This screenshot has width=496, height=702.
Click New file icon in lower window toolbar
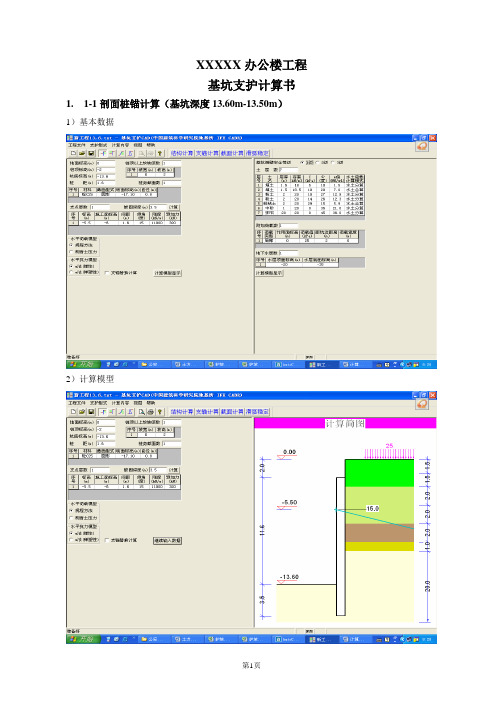[73, 411]
